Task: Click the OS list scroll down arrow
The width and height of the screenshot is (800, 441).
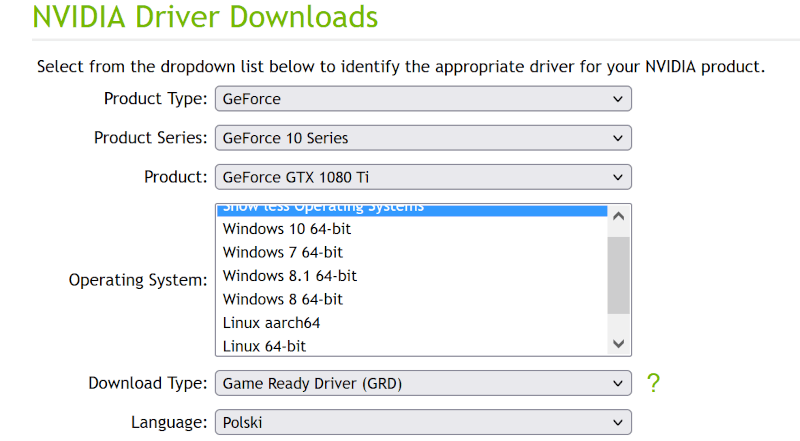Action: (x=618, y=344)
